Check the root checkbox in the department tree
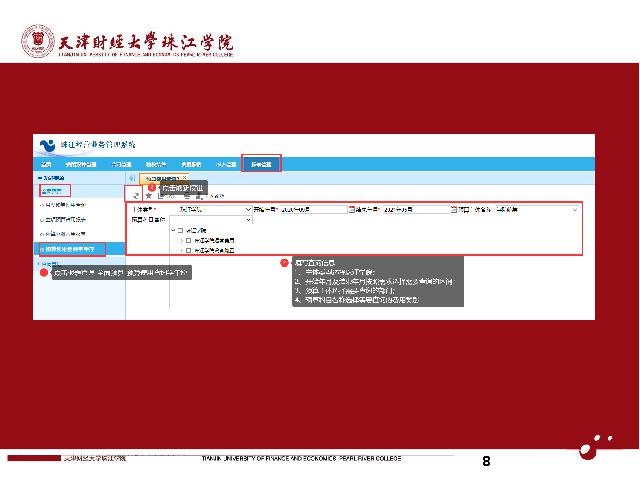This screenshot has height=480, width=640. (x=180, y=230)
